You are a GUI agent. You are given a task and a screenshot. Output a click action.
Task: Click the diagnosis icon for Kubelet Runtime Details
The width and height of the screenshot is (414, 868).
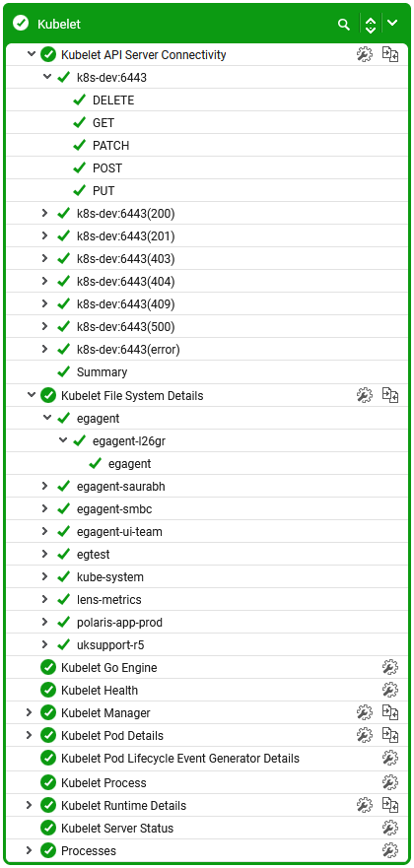tap(390, 806)
